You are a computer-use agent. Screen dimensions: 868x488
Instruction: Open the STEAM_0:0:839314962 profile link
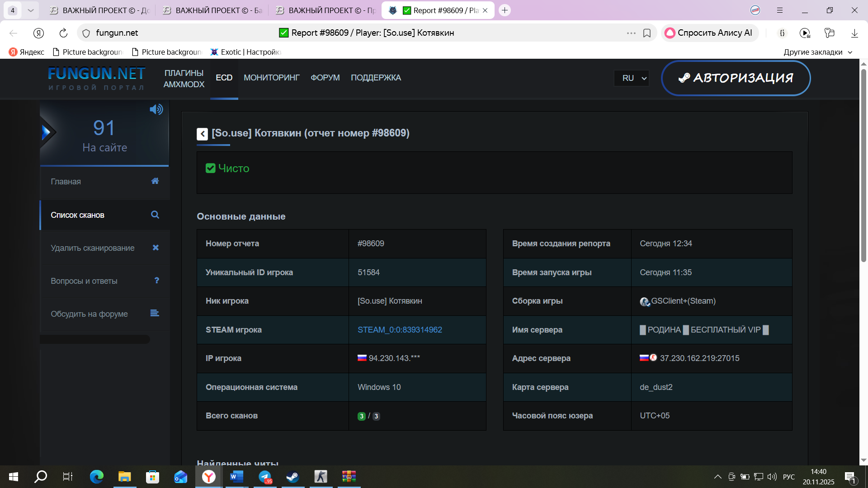coord(400,330)
